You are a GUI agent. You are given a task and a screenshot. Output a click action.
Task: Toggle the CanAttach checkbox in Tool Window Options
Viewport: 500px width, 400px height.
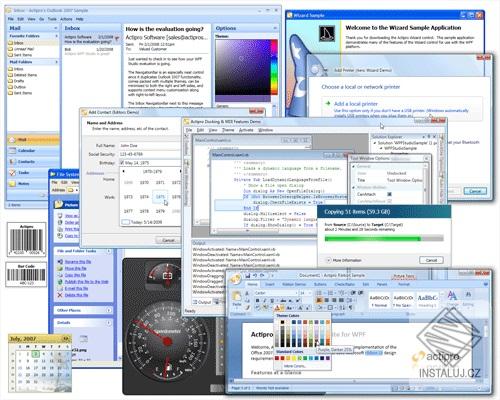389,194
